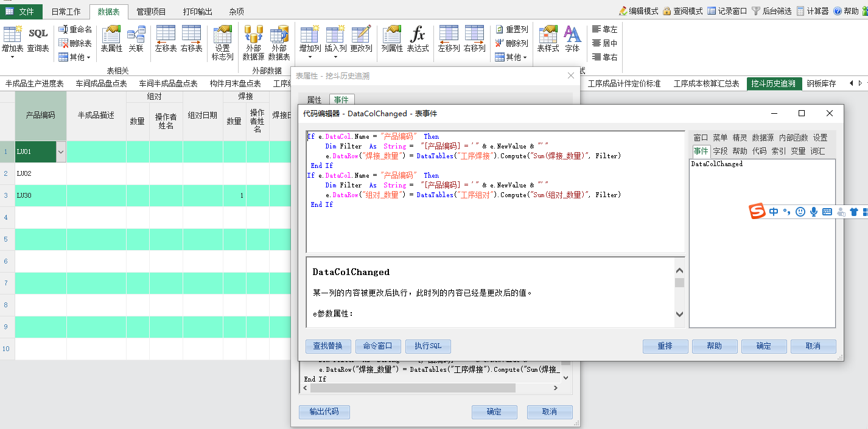Select the 字段 tab in code editor
The image size is (868, 429).
point(720,151)
